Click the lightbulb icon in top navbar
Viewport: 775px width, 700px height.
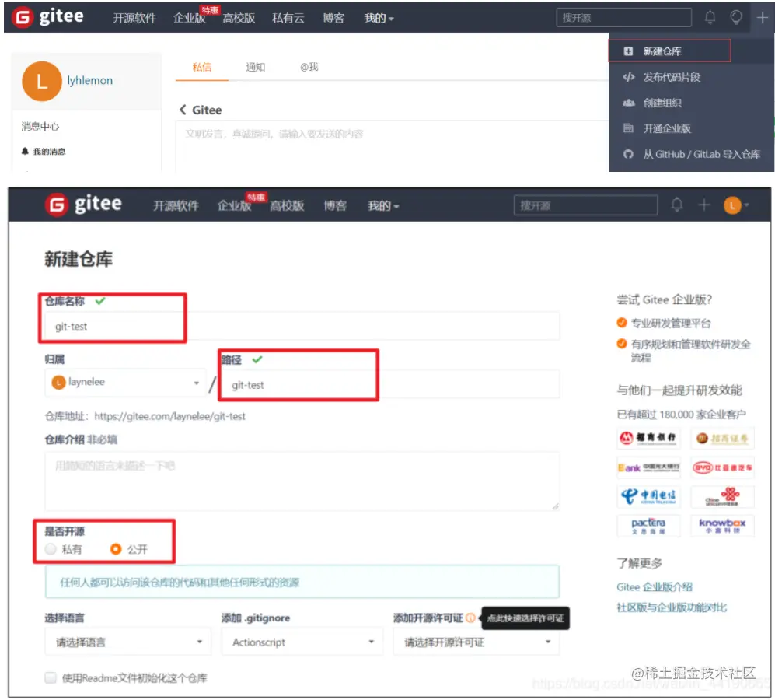[736, 18]
